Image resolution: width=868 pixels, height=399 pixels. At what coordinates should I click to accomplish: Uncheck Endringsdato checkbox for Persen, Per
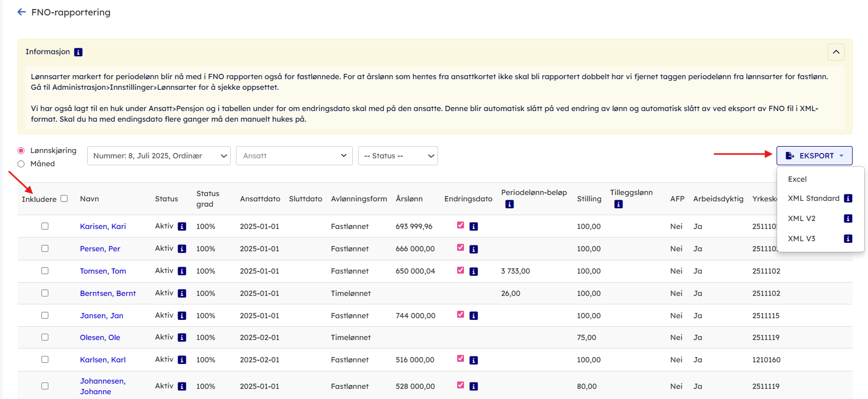coord(460,248)
